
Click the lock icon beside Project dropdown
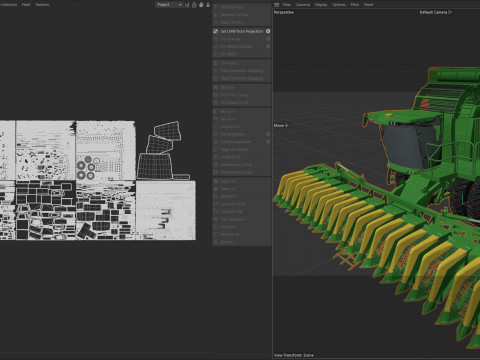[194, 5]
